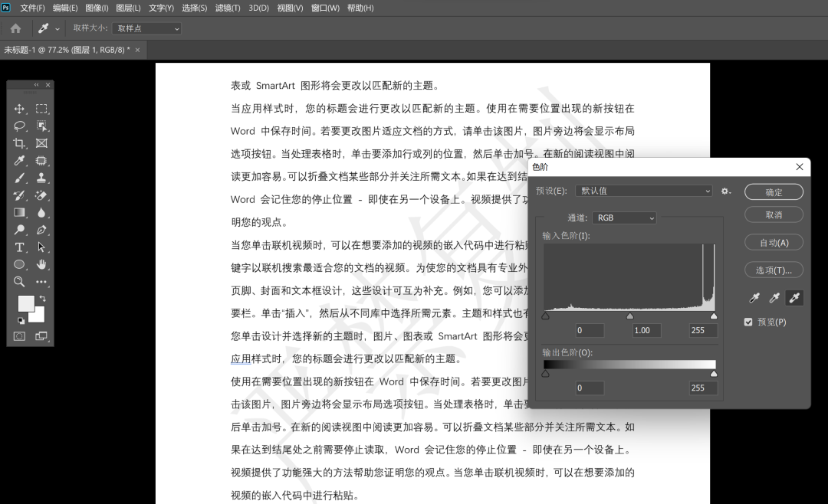Select the gray point sampler
The height and width of the screenshot is (504, 828).
774,297
